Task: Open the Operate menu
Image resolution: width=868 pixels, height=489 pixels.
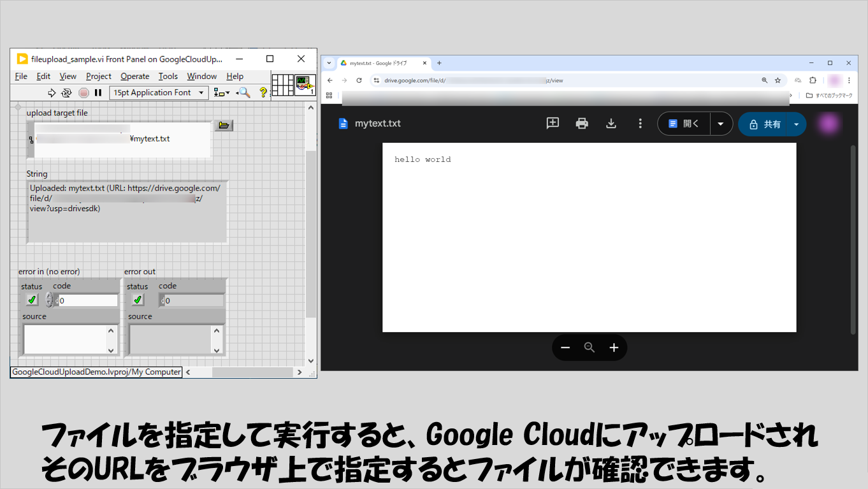Action: 135,77
